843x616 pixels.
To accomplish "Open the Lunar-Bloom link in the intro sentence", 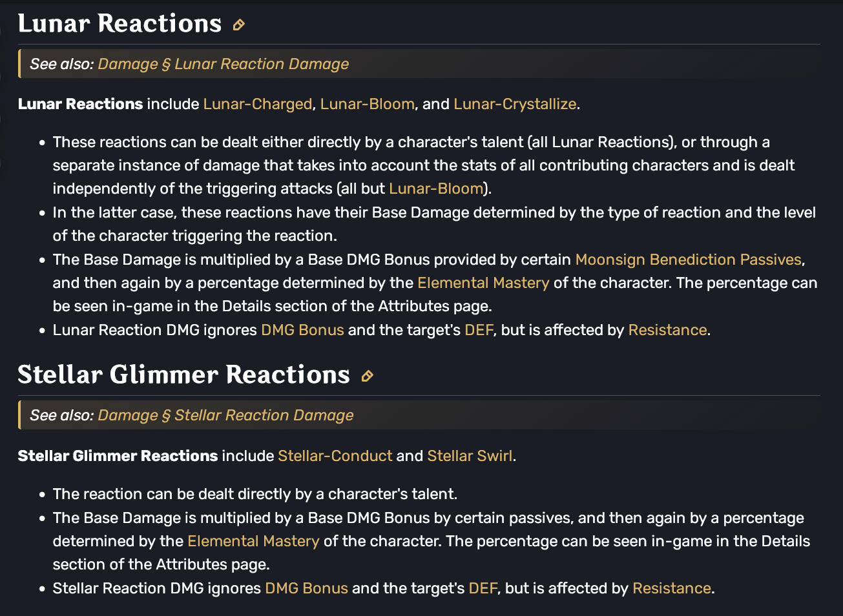I will tap(368, 104).
